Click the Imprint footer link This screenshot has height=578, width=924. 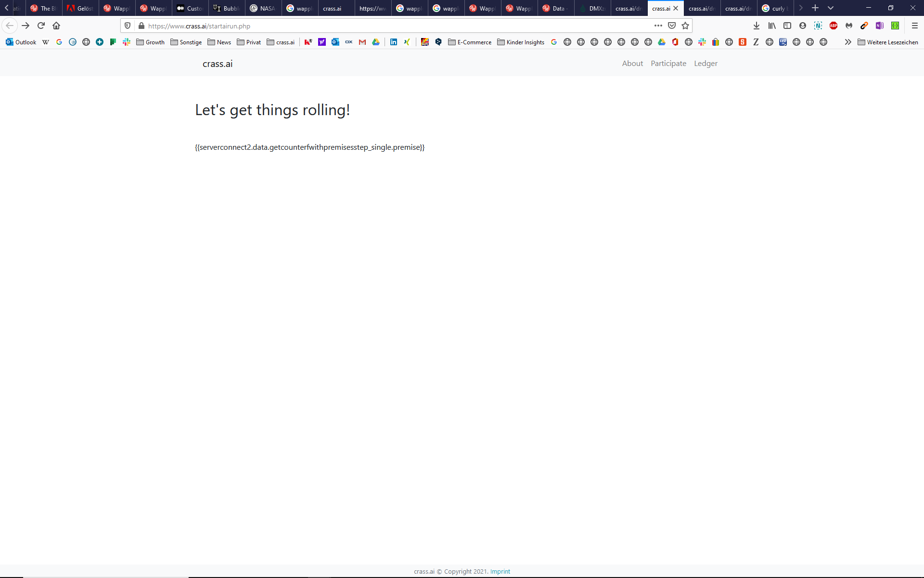click(x=500, y=571)
